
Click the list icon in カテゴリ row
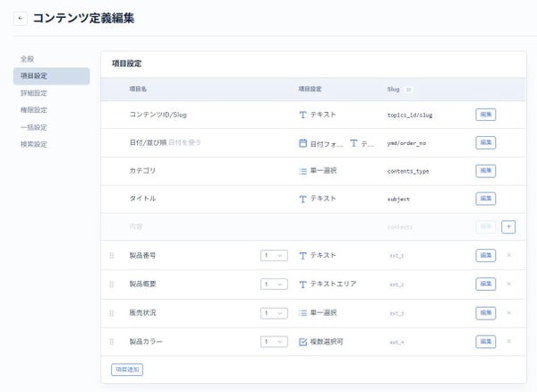coord(303,171)
